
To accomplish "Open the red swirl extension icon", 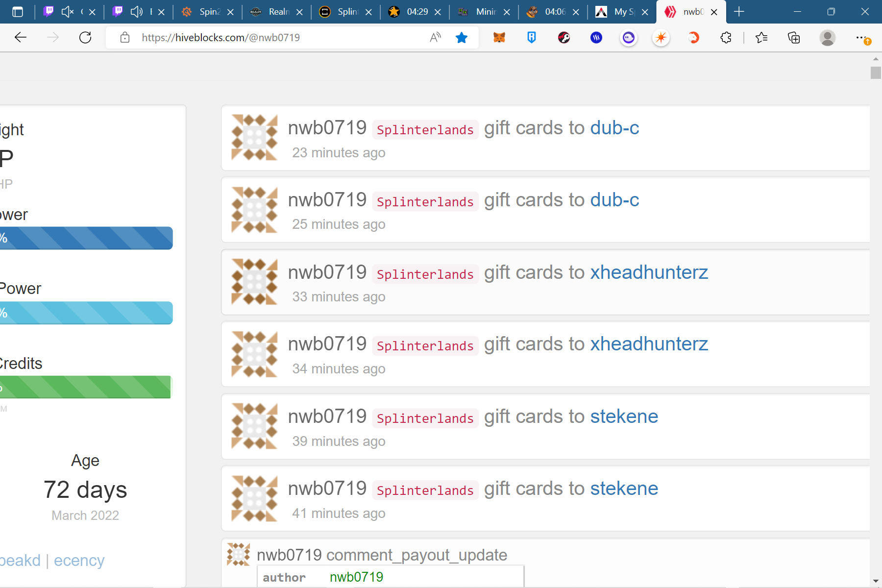I will pos(693,38).
